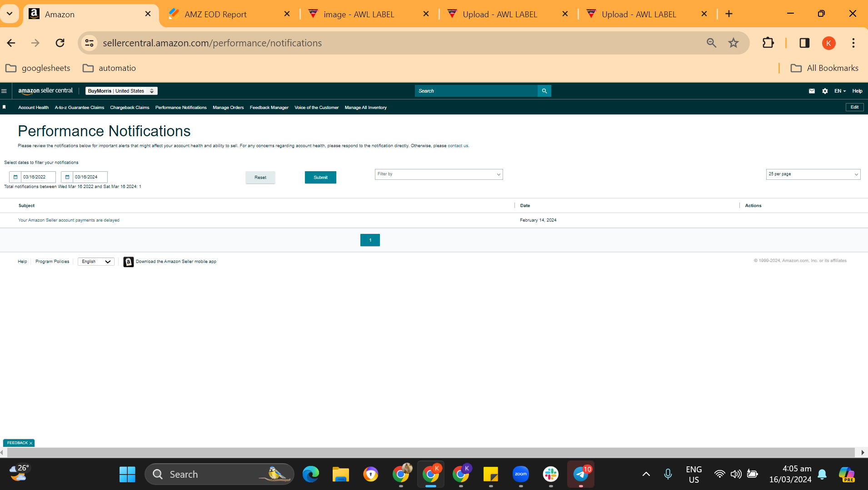Bookmark this page with the star icon
The height and width of the screenshot is (490, 868).
point(733,43)
